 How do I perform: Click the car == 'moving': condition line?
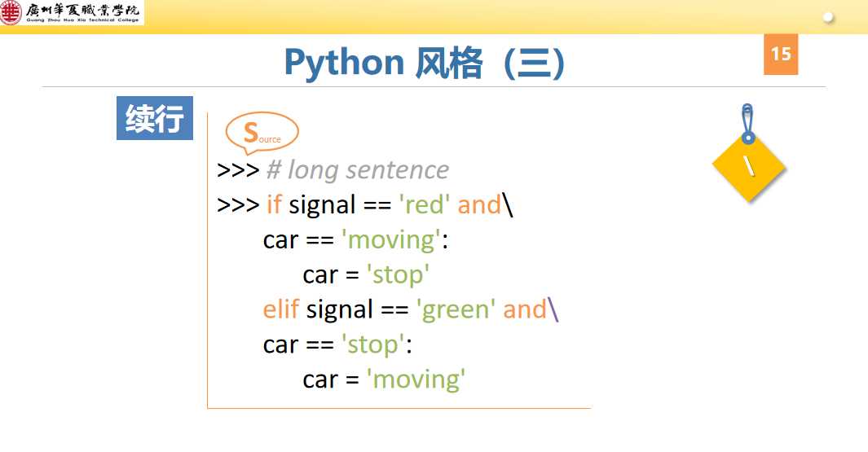[356, 239]
